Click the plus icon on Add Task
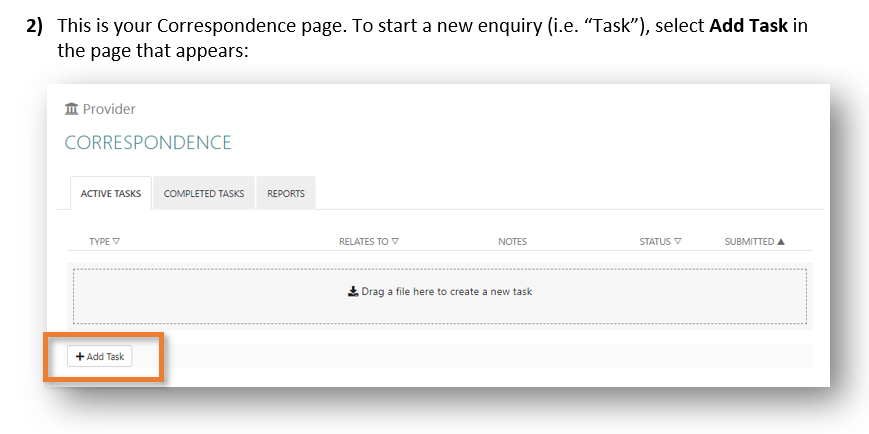 coord(80,357)
